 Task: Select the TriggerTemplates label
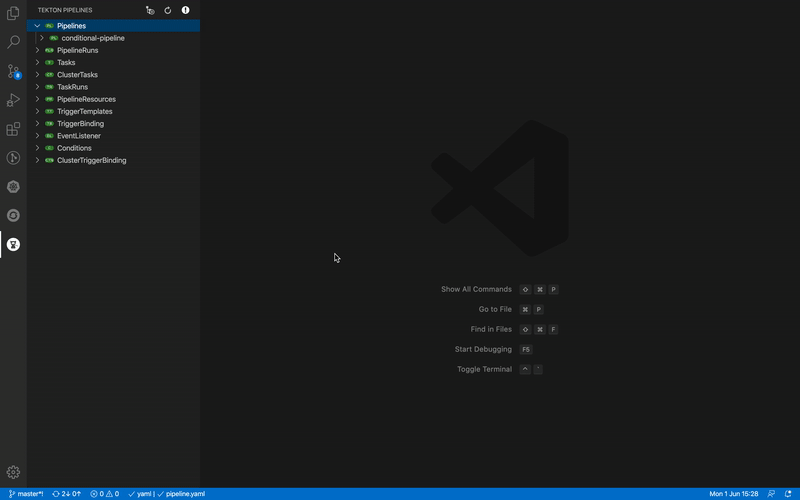[x=85, y=111]
